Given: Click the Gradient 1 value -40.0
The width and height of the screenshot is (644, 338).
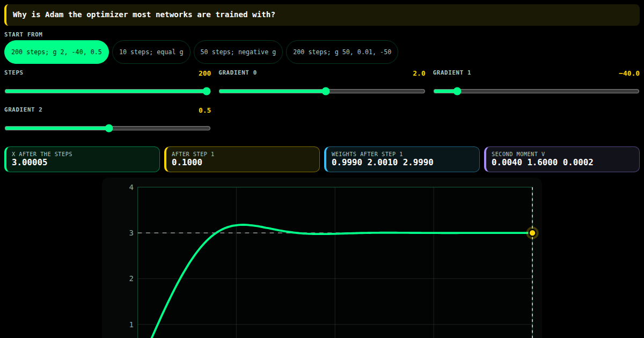Looking at the screenshot, I should (629, 74).
